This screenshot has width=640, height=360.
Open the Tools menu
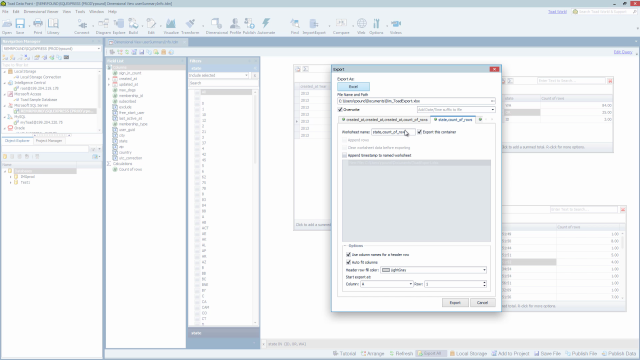[x=80, y=11]
